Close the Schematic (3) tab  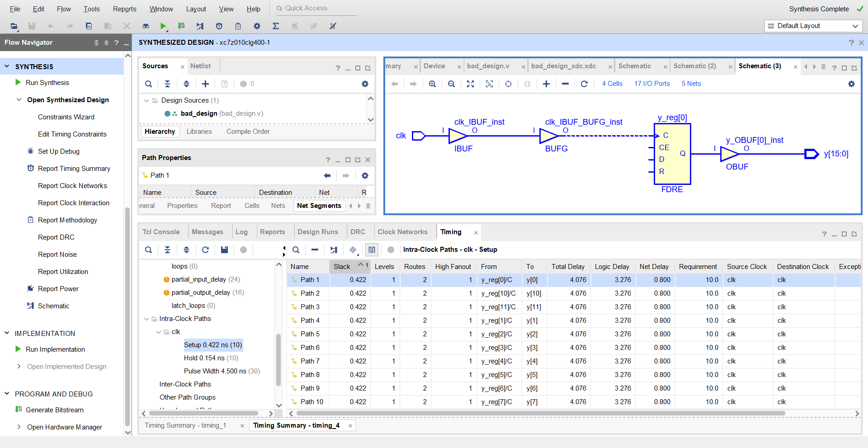pyautogui.click(x=796, y=67)
